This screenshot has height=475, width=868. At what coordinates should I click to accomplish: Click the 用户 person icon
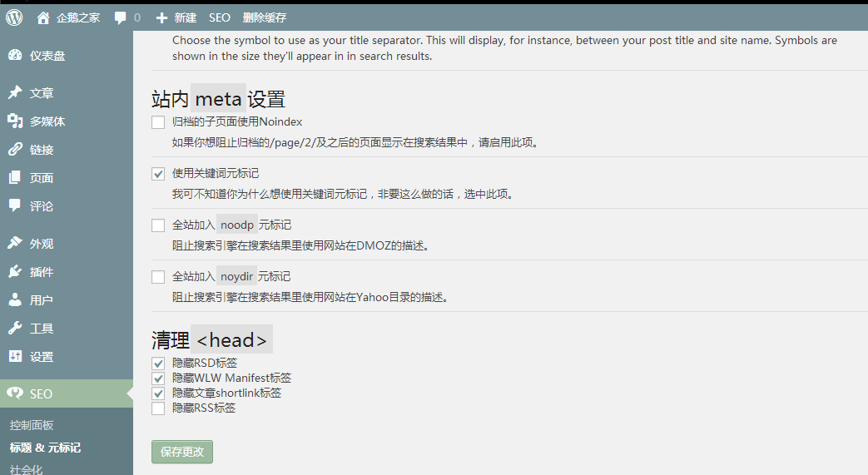coord(15,299)
